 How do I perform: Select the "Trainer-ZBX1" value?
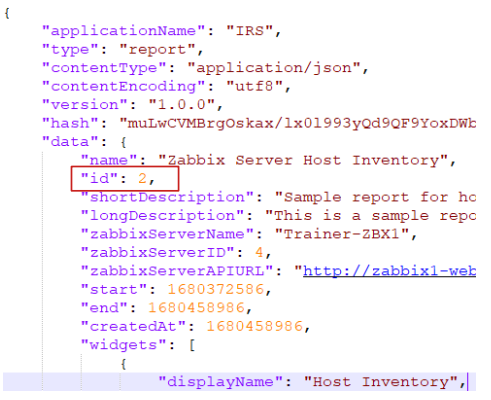341,234
